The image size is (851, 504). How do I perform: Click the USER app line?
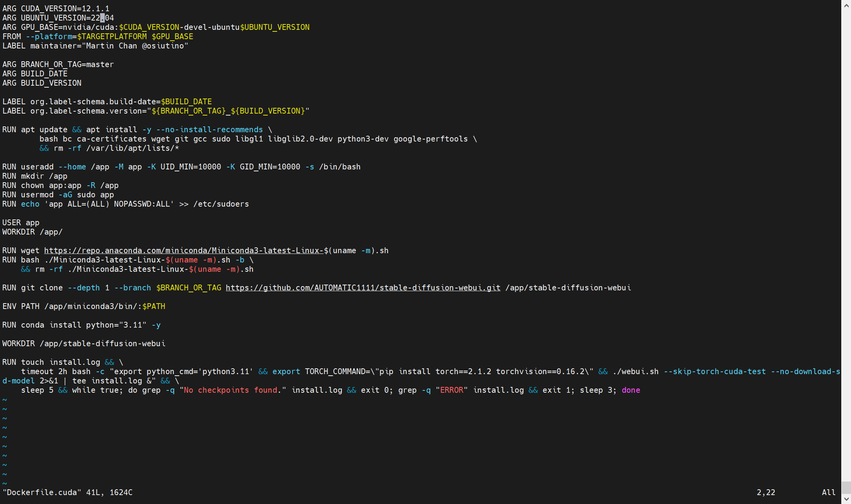21,223
